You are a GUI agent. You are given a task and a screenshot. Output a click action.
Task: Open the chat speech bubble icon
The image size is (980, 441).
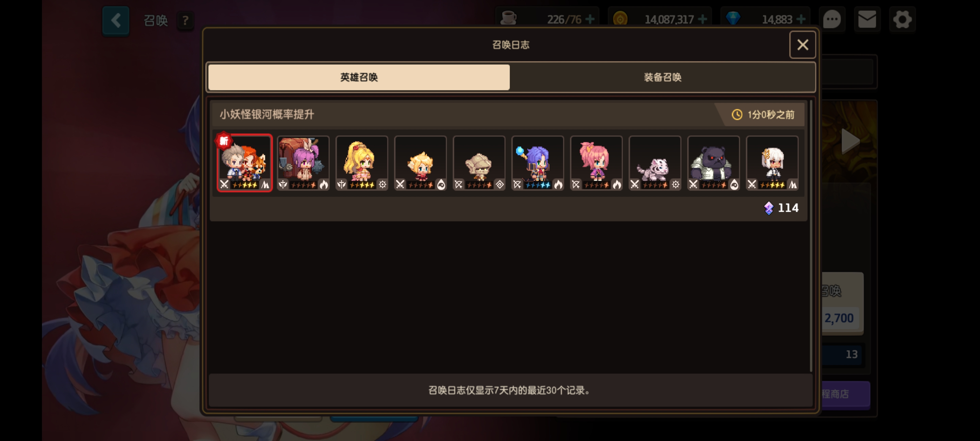832,19
